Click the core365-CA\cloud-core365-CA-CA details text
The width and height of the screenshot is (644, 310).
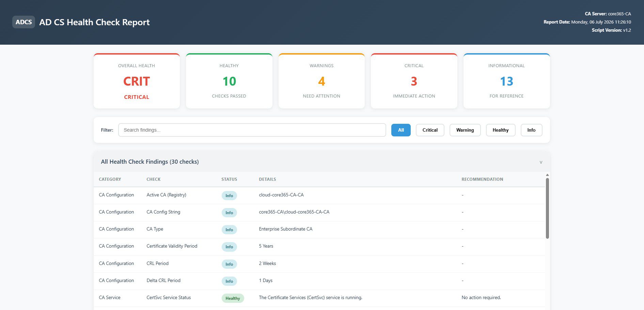[294, 212]
